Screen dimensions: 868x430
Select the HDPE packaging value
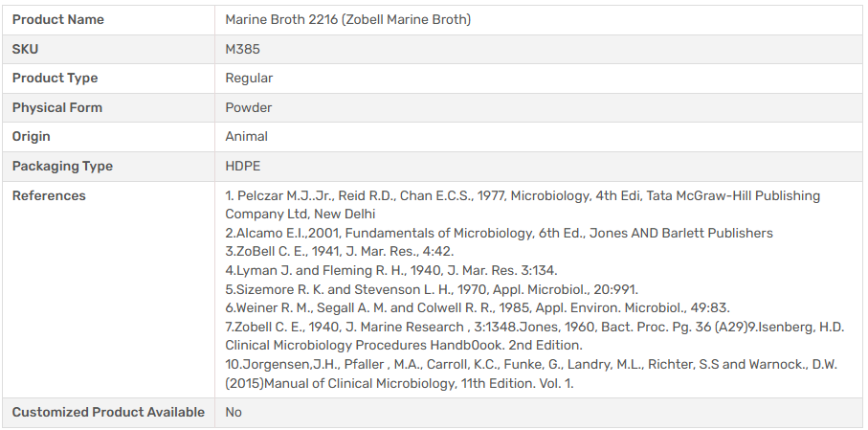click(242, 166)
